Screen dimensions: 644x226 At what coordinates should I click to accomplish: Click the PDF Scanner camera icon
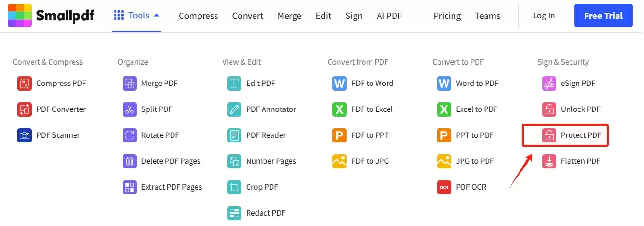(25, 135)
